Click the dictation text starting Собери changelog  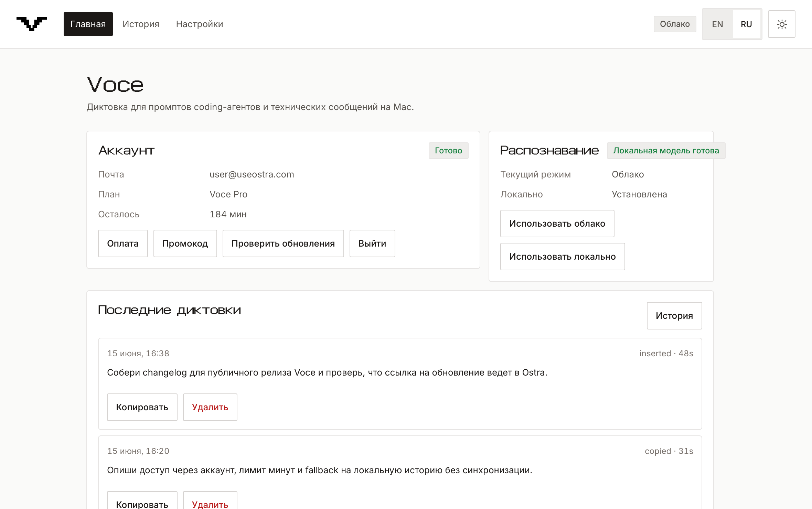click(327, 372)
